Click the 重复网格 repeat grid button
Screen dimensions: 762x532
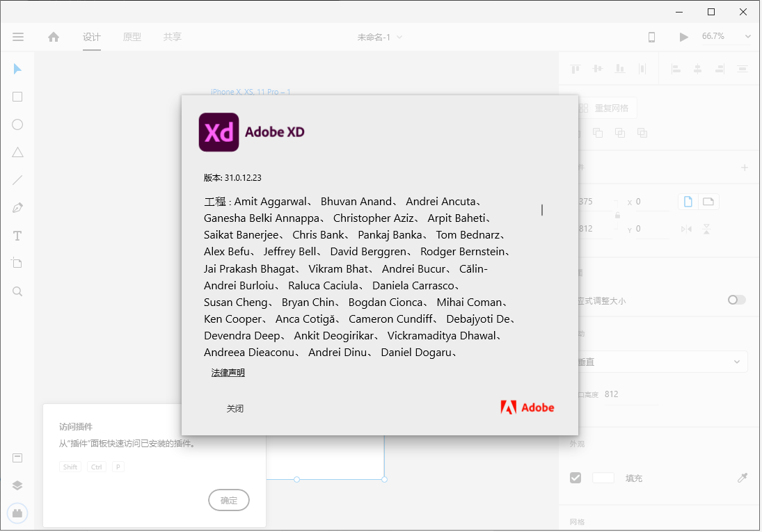(x=608, y=108)
